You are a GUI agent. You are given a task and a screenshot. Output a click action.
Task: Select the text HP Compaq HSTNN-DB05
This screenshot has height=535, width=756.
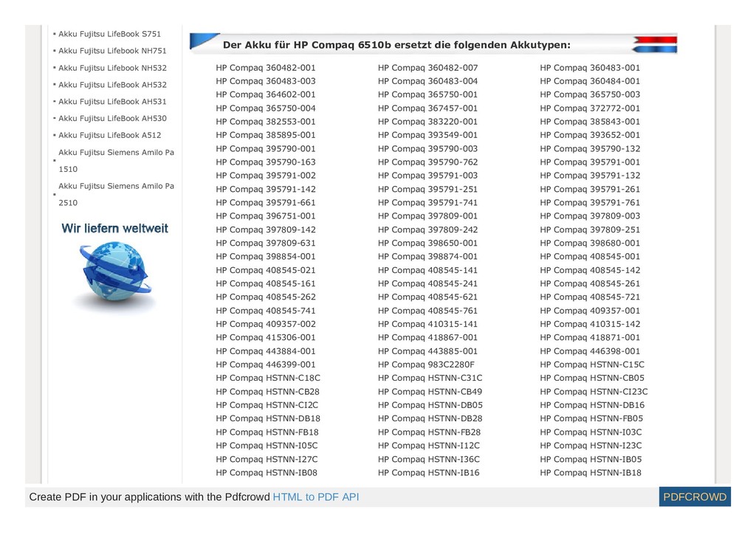click(x=430, y=405)
